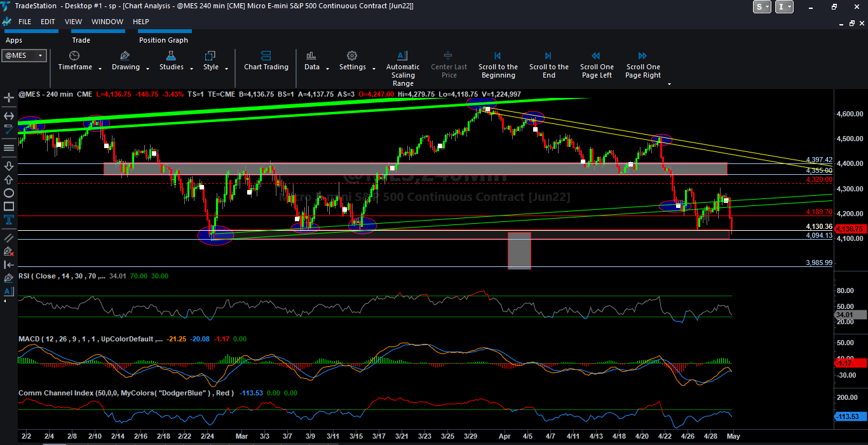
Task: Select the rectangle drawing tool
Action: tap(9, 206)
